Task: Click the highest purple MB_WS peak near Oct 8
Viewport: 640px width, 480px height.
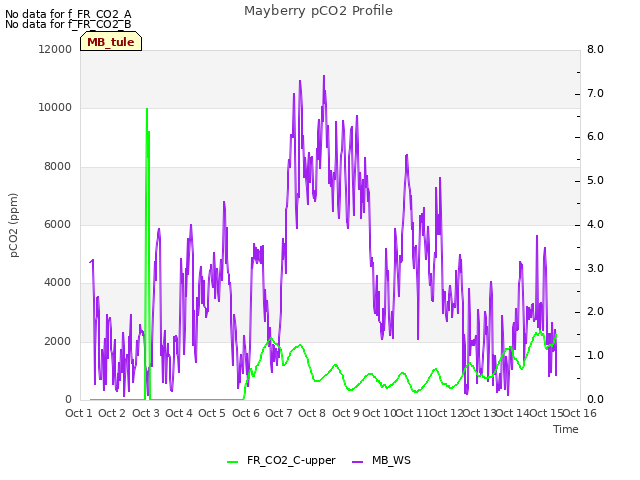Action: pos(324,76)
